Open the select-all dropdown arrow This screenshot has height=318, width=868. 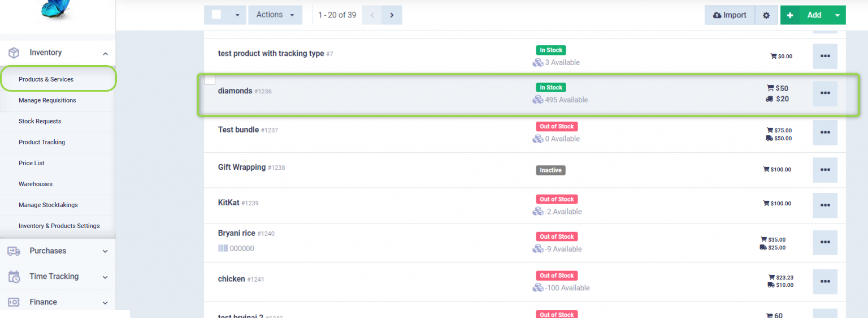[237, 15]
